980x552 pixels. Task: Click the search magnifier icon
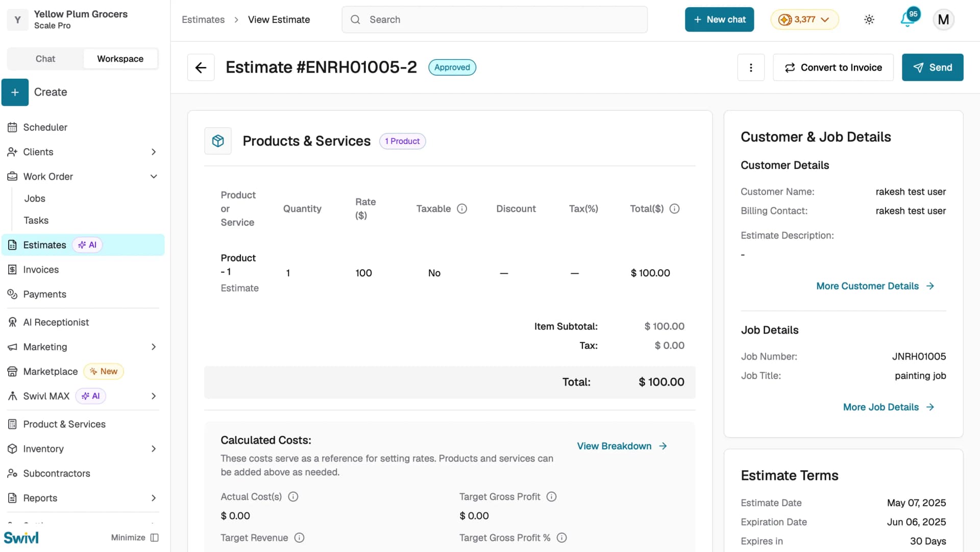(355, 19)
